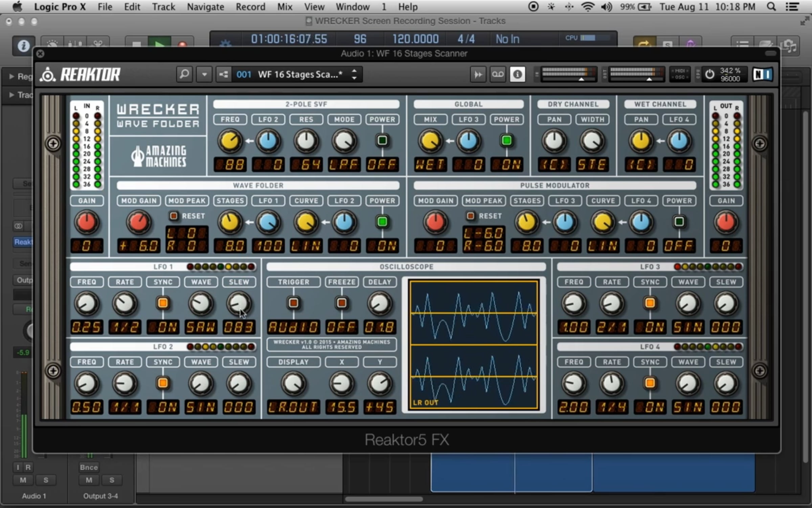The image size is (812, 508).
Task: Toggle the LFO 2 sync switch
Action: 163,383
